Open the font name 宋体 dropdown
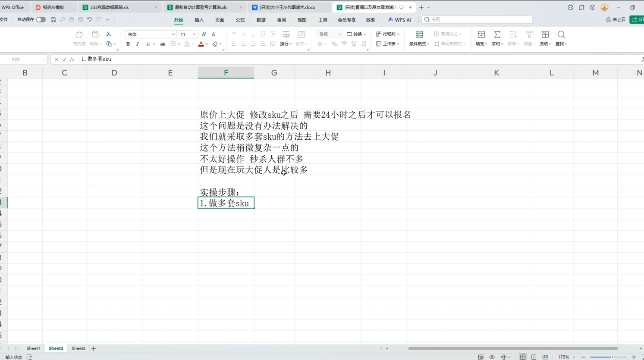Image resolution: width=644 pixels, height=360 pixels. click(x=173, y=34)
